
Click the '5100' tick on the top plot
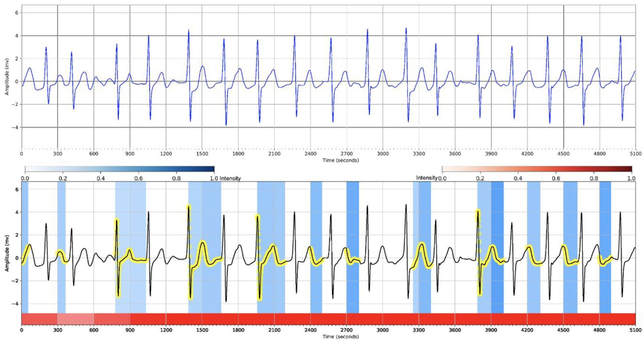(x=636, y=154)
